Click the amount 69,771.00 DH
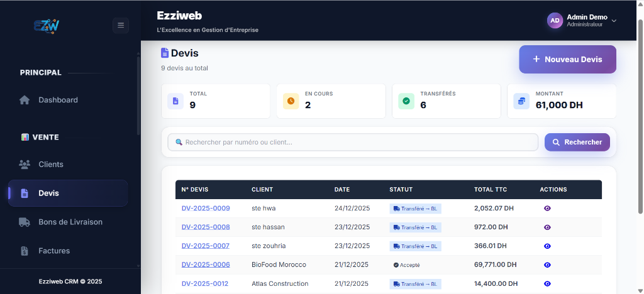The height and width of the screenshot is (294, 644). point(496,265)
